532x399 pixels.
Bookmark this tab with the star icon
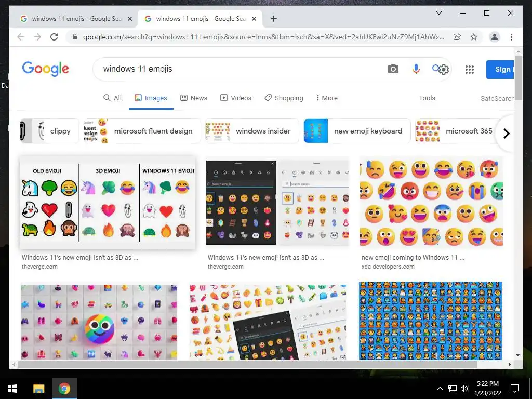click(474, 37)
